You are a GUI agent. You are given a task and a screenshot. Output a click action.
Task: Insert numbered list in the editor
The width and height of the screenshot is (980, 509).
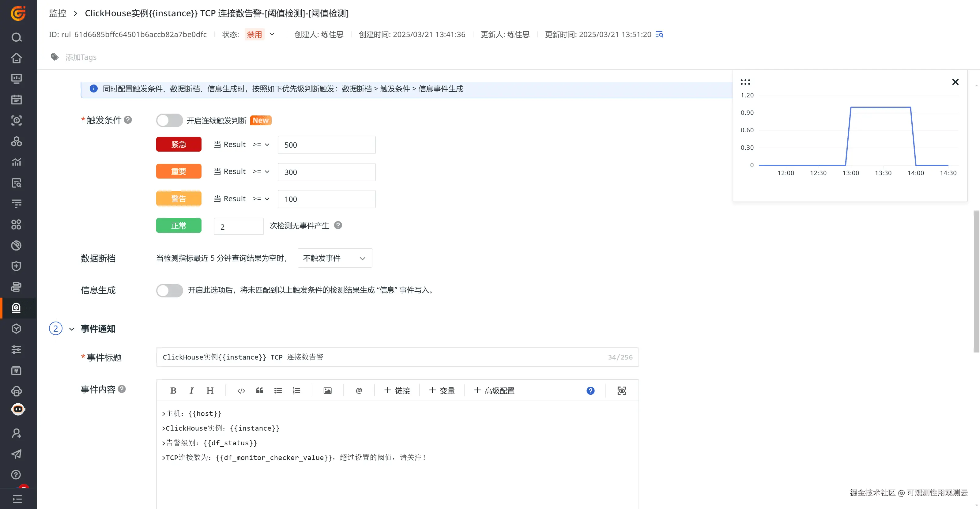pos(296,391)
